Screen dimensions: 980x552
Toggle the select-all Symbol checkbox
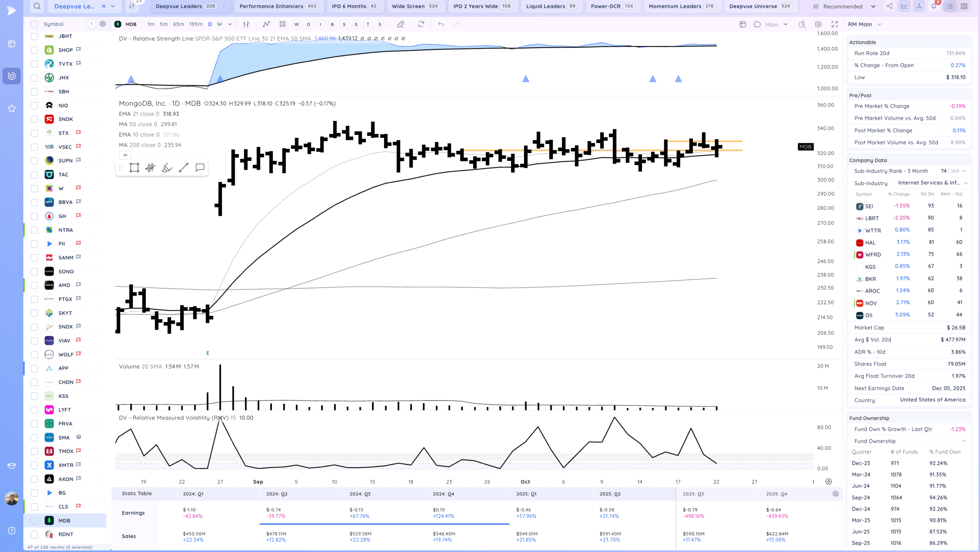tap(34, 25)
